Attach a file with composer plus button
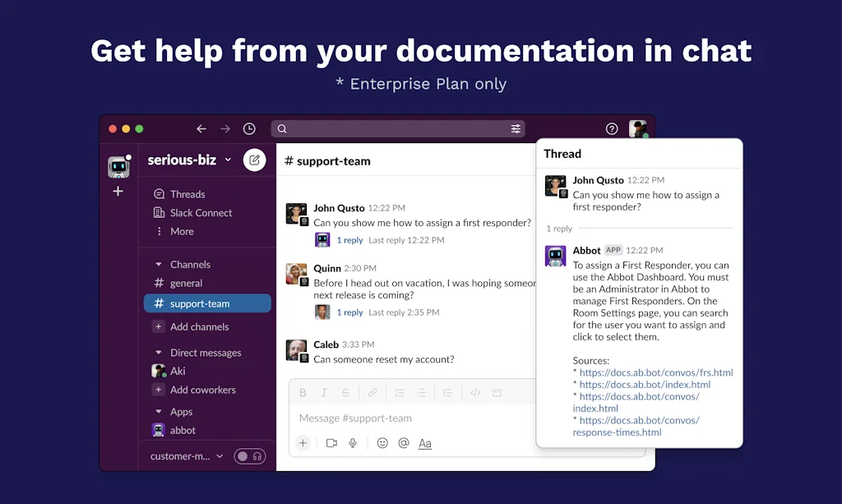842x504 pixels. pyautogui.click(x=303, y=443)
